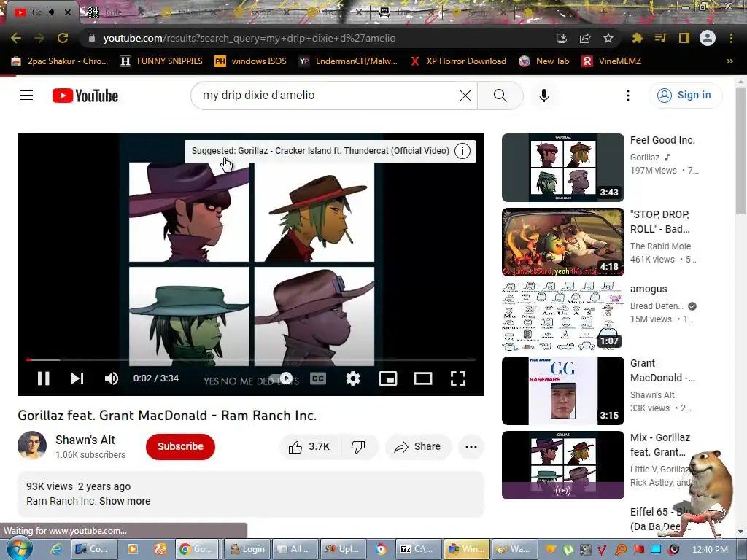Open Chrome profile avatar
Viewport: 747px width, 560px height.
point(708,38)
